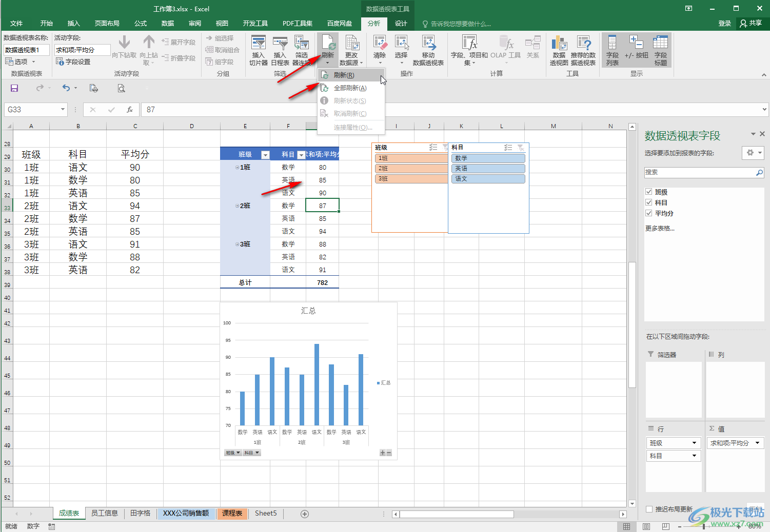
Task: Click Insert Slicer icon
Action: point(258,50)
